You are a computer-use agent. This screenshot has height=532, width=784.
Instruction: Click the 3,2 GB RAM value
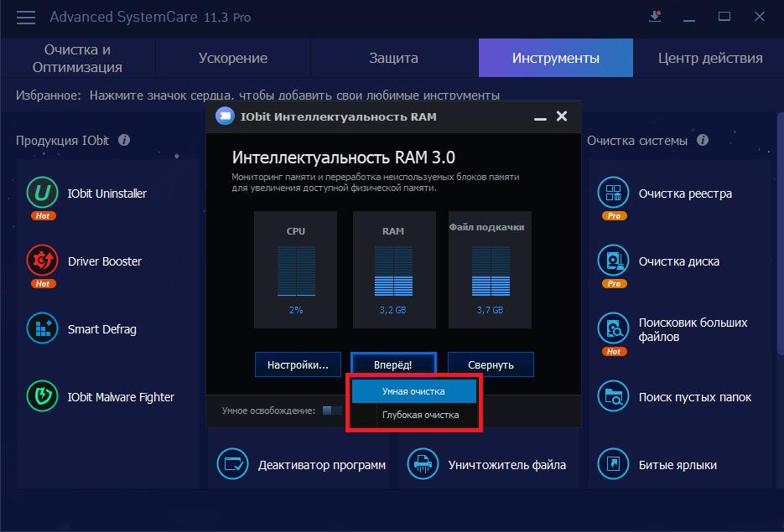click(x=393, y=310)
